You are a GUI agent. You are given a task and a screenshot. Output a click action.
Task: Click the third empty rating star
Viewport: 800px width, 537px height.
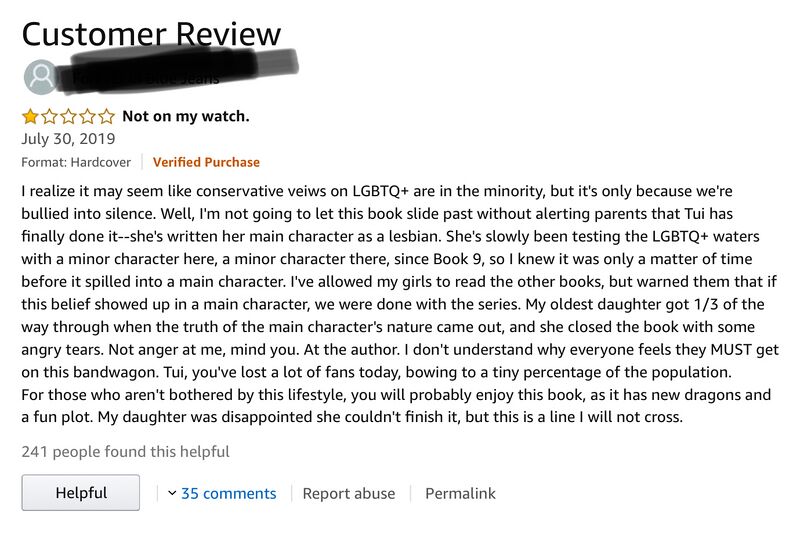point(69,116)
